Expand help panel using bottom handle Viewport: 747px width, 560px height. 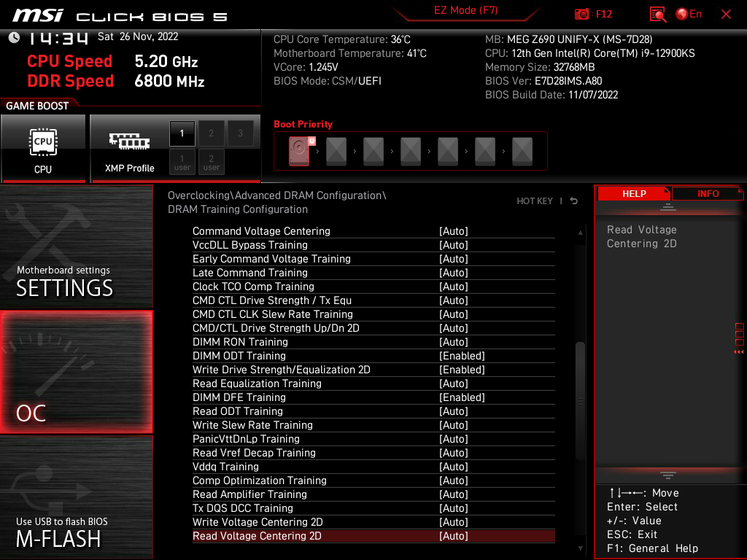click(668, 475)
